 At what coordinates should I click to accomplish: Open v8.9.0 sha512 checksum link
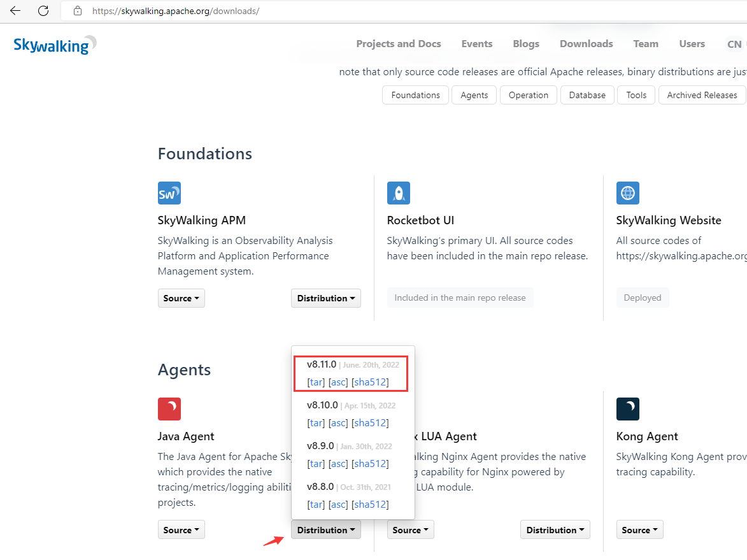[x=370, y=464]
